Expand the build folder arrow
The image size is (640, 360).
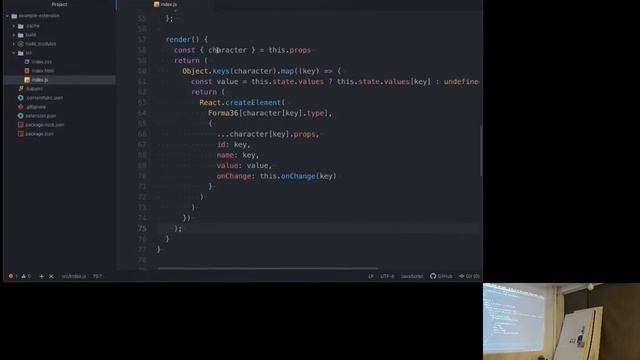(14, 35)
